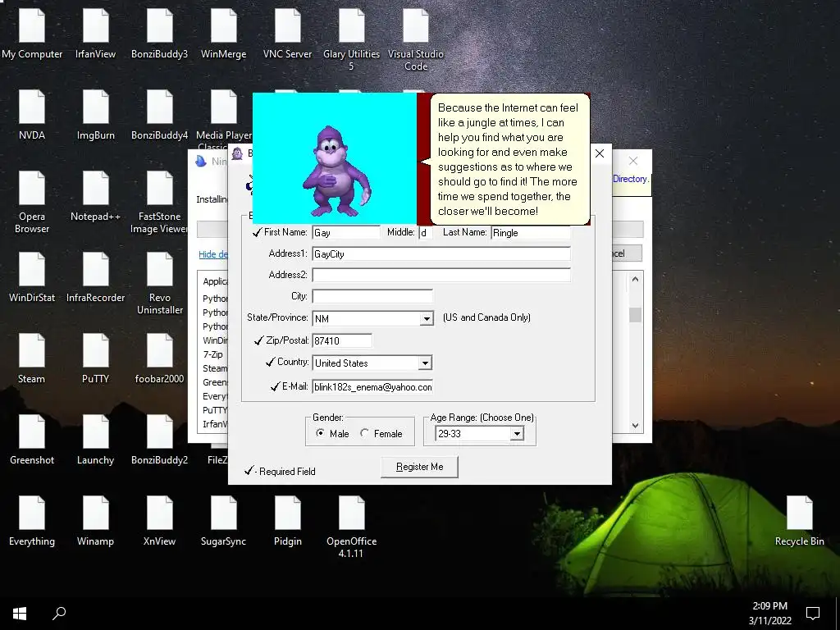Open Pidgin desktop shortcut

tap(288, 522)
